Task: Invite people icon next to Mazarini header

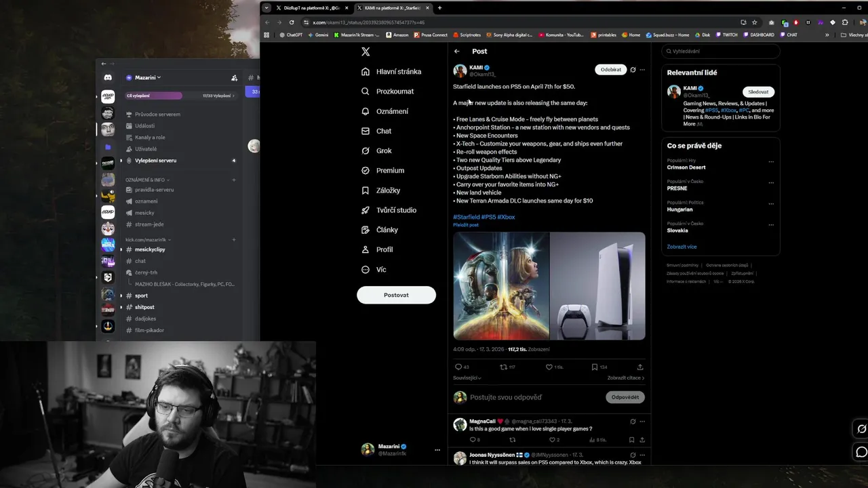Action: [234, 78]
